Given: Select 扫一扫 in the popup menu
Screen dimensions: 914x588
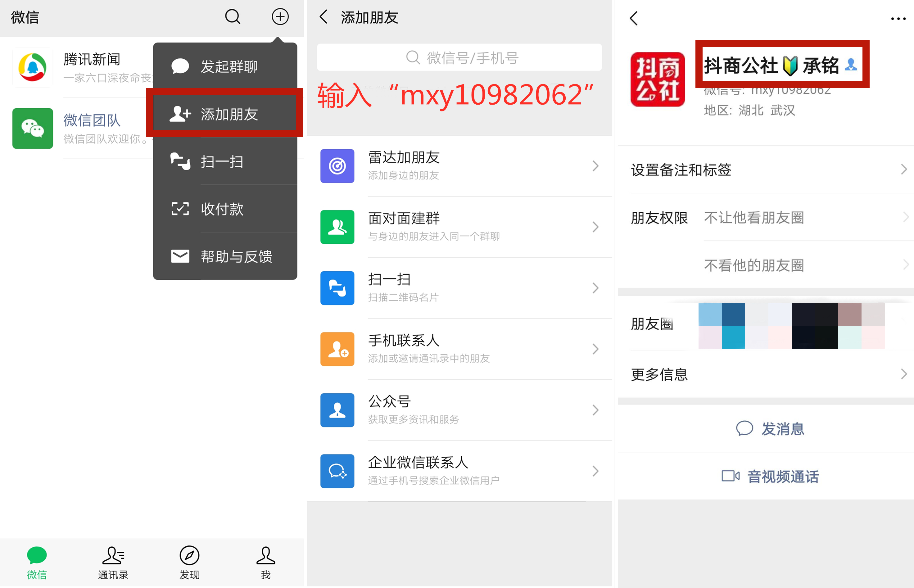Looking at the screenshot, I should (x=225, y=161).
